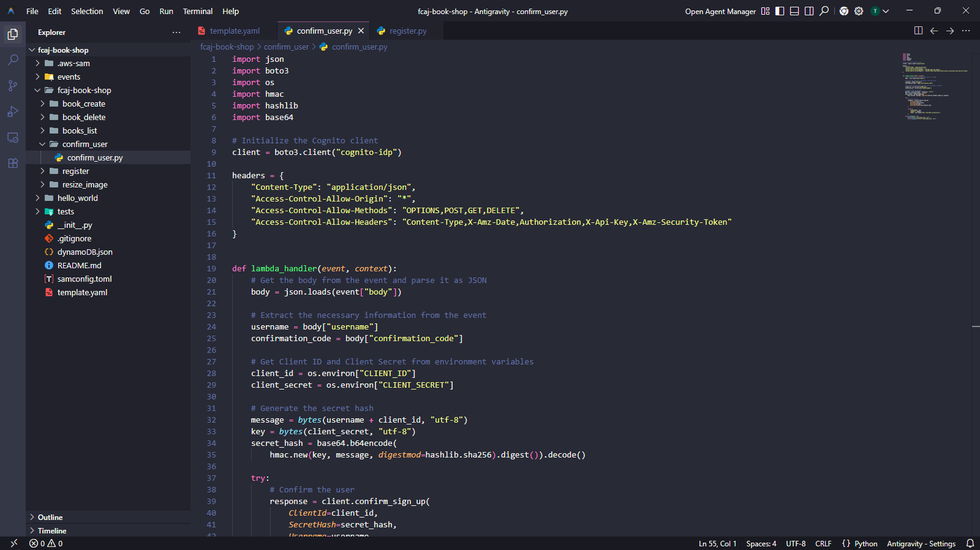The height and width of the screenshot is (550, 980).
Task: Open Explorer Views and More Actions ellipsis
Action: pos(176,32)
